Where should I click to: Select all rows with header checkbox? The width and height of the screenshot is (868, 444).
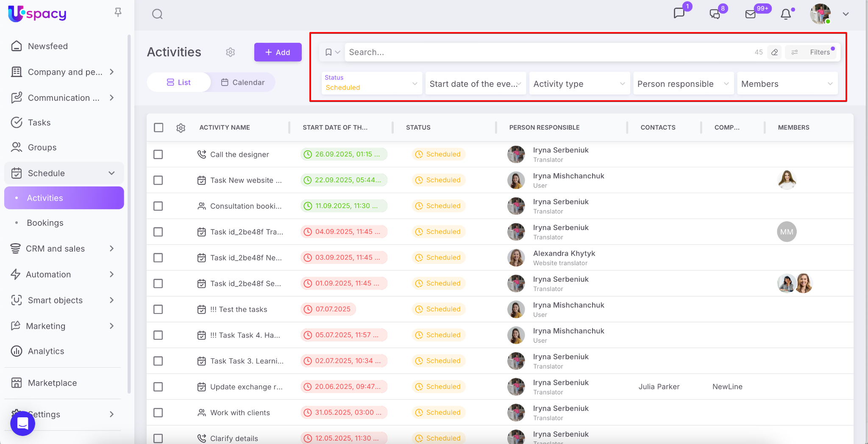159,128
